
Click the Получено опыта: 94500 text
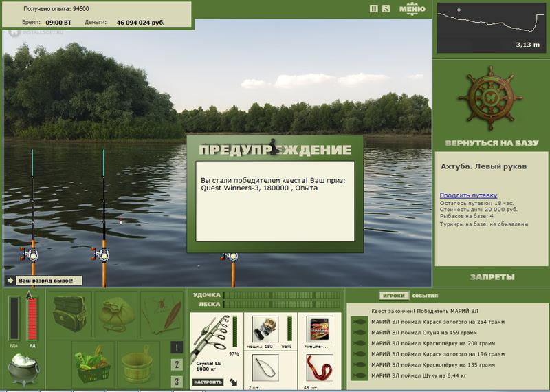pos(56,9)
